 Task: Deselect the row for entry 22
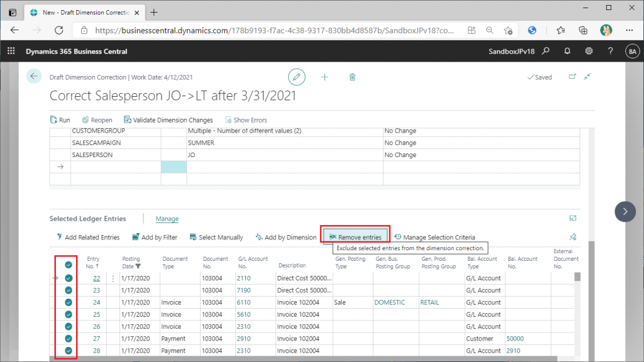(69, 278)
